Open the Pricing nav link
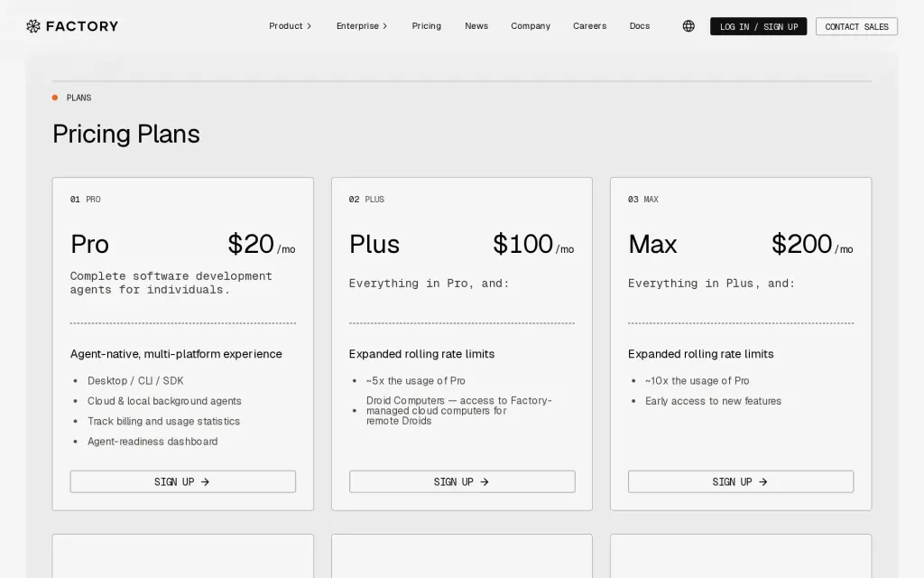 click(x=427, y=26)
